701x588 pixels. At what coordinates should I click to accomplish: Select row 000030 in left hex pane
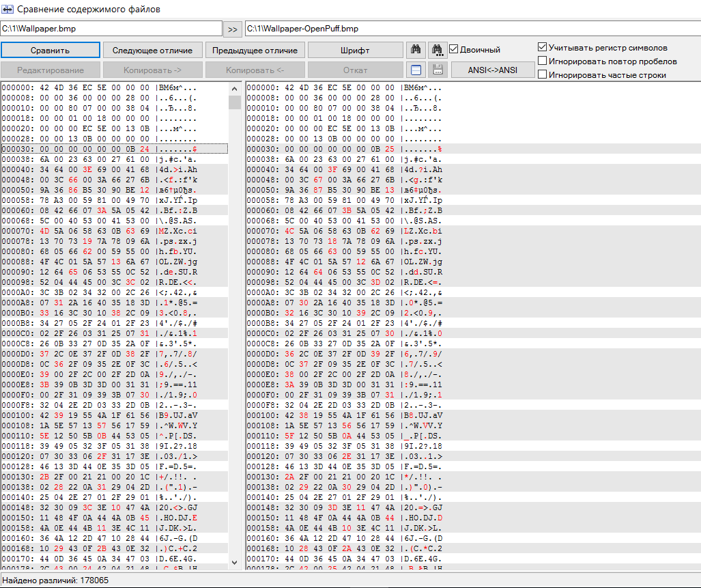pos(114,148)
